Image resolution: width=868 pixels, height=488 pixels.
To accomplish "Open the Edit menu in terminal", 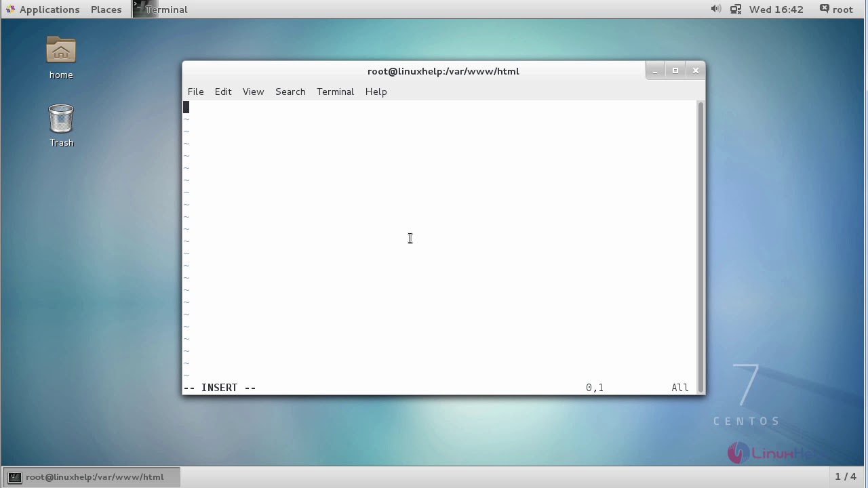I will pyautogui.click(x=223, y=91).
